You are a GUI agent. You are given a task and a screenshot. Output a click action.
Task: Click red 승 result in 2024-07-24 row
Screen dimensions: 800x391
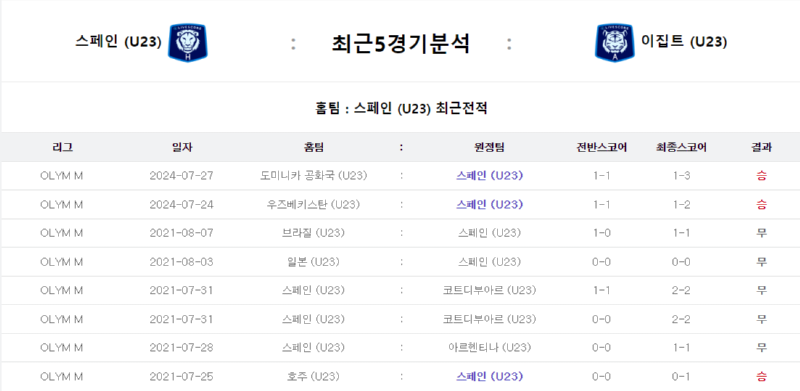click(761, 205)
